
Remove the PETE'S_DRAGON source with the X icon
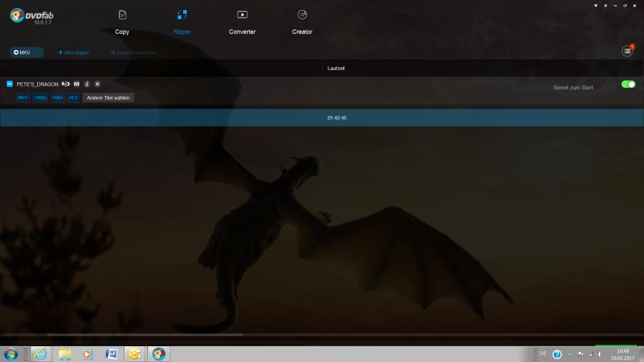click(97, 84)
